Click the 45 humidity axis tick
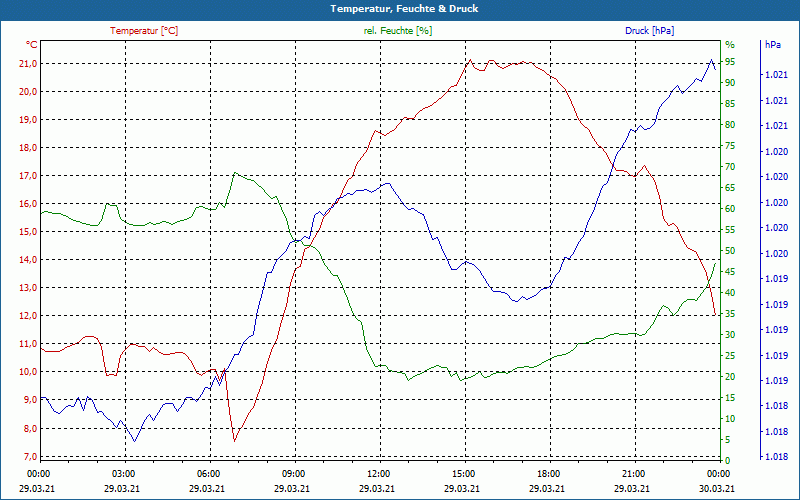 730,272
